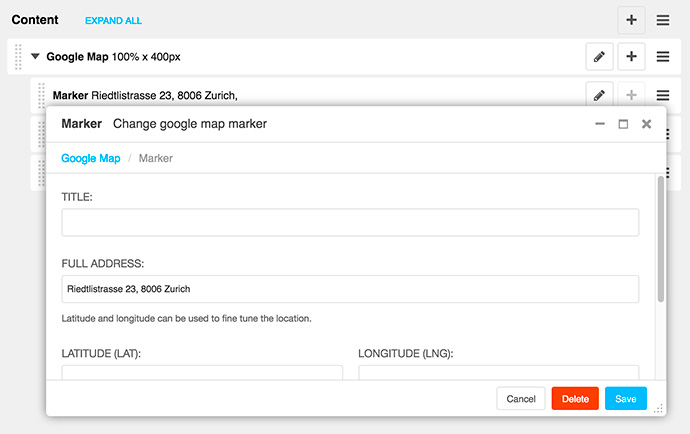This screenshot has height=434, width=690.
Task: Click the Full Address field
Action: pos(350,289)
